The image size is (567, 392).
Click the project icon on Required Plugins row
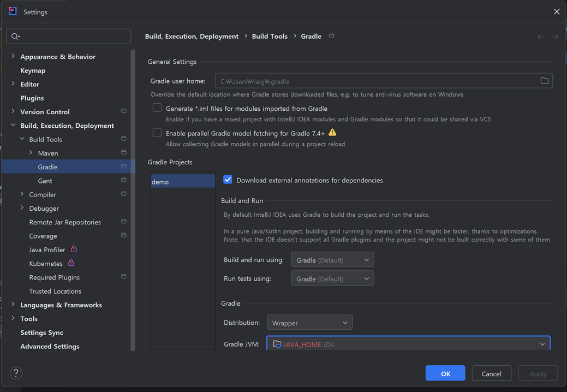[x=124, y=277]
